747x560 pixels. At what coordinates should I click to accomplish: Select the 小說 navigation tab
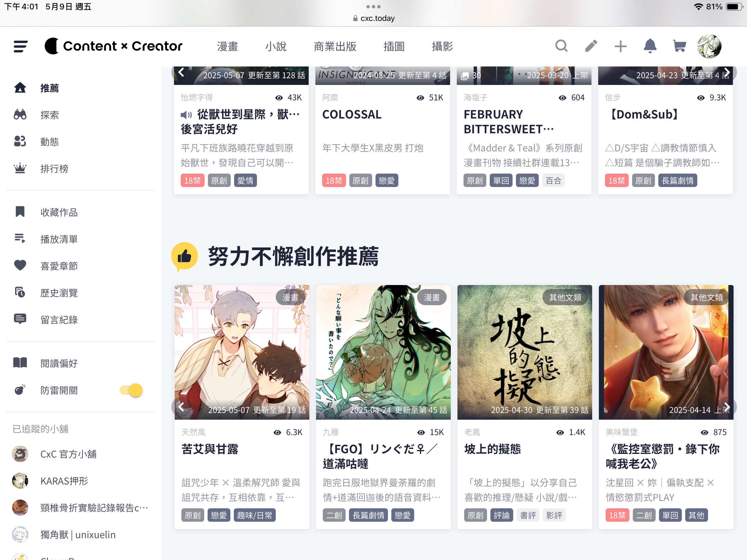tap(276, 46)
